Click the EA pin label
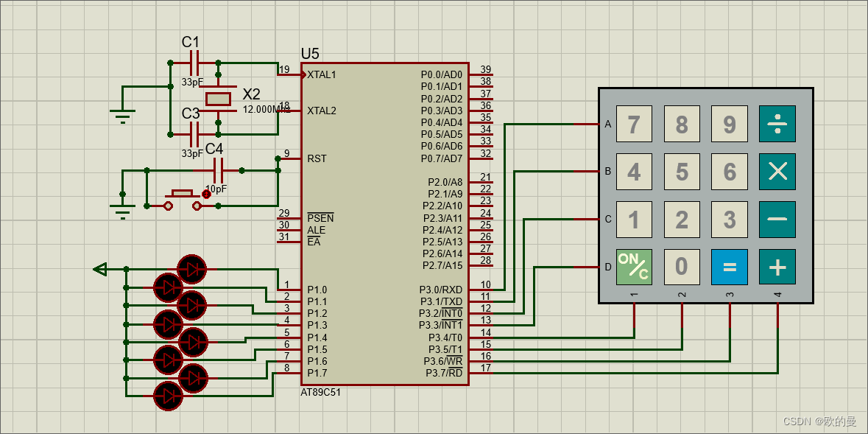 pyautogui.click(x=314, y=242)
